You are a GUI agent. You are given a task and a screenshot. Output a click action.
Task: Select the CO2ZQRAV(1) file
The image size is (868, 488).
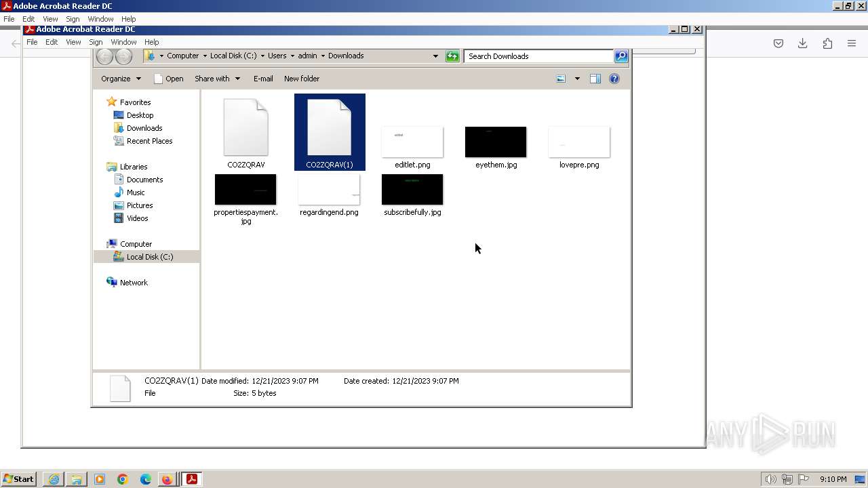tap(330, 132)
